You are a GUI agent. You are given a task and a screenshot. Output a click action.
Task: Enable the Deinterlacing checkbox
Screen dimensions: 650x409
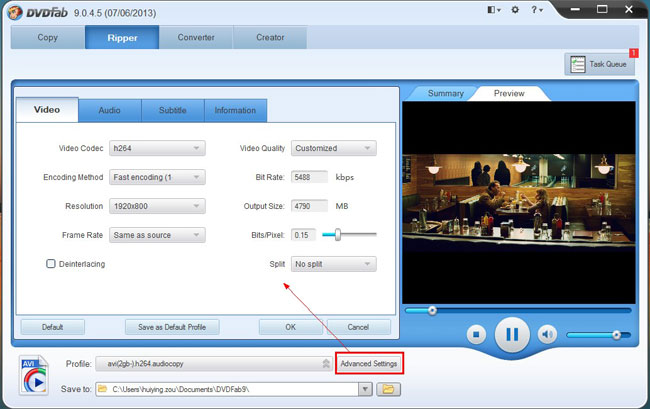pyautogui.click(x=51, y=264)
